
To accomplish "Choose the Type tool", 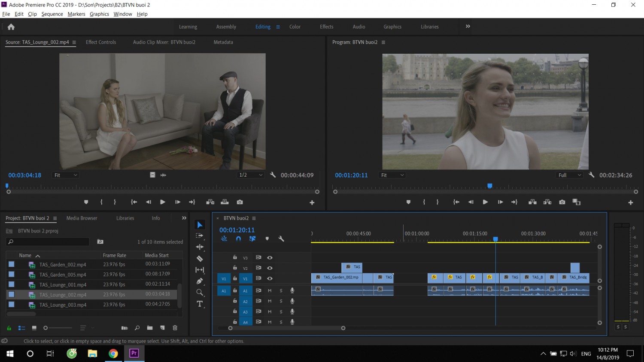I will tap(200, 304).
